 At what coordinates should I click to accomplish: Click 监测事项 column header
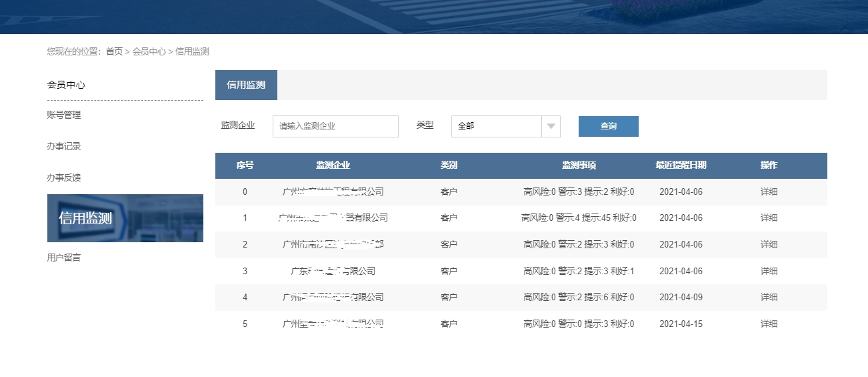(579, 165)
